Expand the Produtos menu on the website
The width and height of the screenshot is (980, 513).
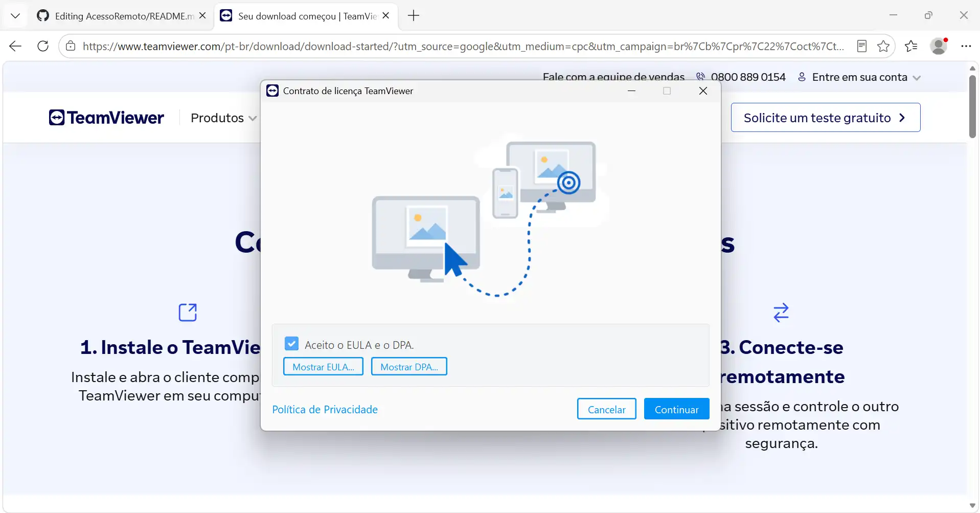coord(223,118)
